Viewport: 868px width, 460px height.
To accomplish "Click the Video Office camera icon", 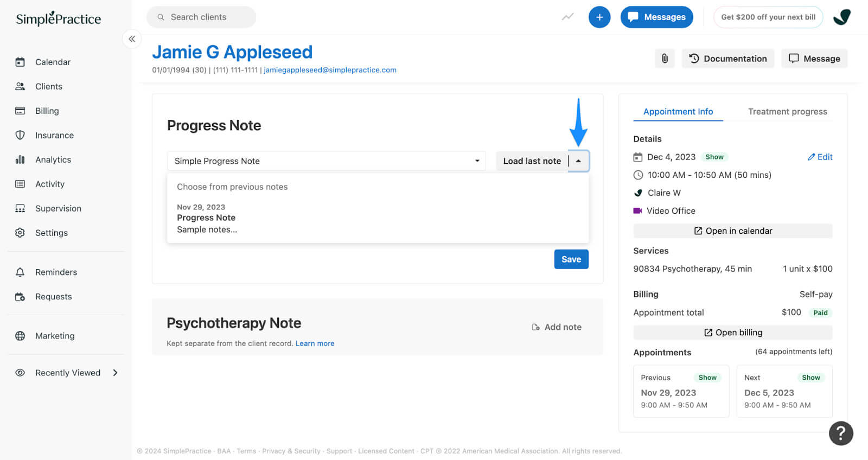I will pyautogui.click(x=637, y=210).
